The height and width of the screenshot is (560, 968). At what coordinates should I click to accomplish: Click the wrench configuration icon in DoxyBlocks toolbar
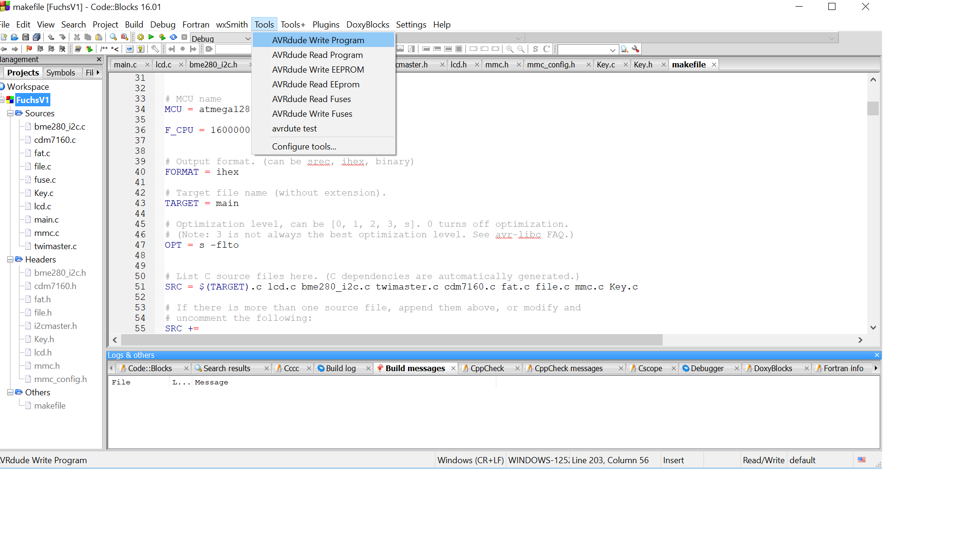(x=155, y=49)
